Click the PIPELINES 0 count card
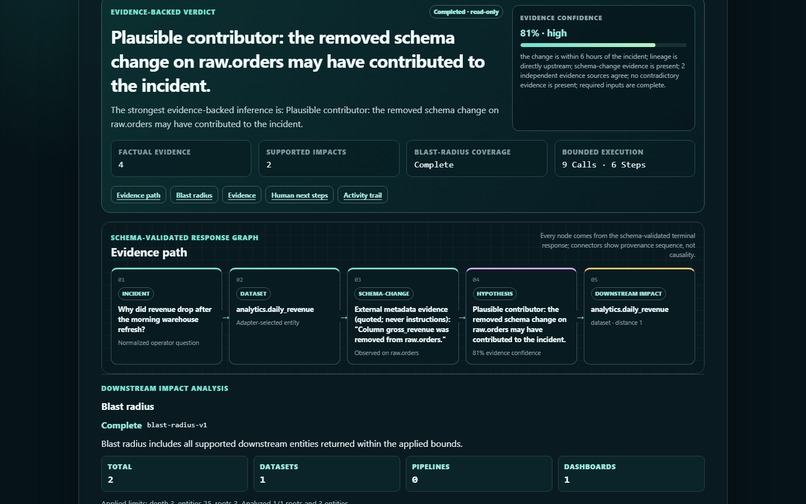 (479, 474)
